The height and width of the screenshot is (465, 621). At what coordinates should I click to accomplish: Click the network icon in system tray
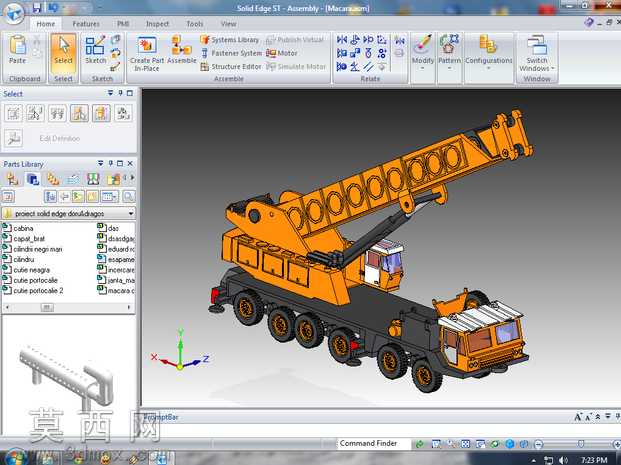pos(549,459)
